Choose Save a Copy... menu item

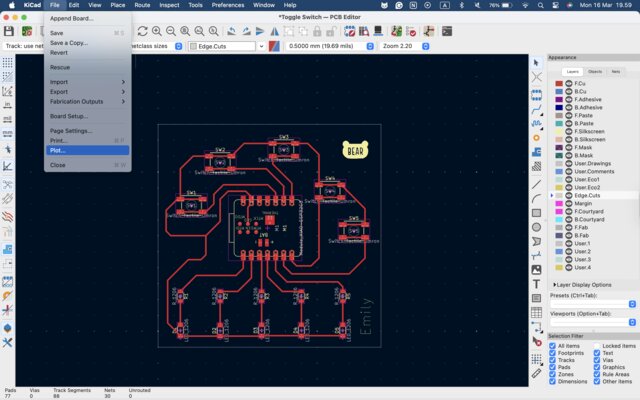tap(87, 43)
